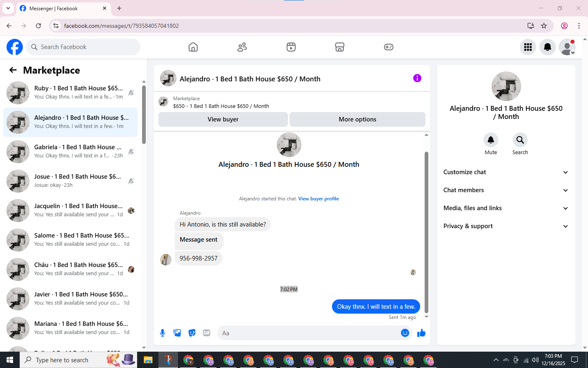
Task: Bookmark this page with star icon
Action: click(x=544, y=26)
